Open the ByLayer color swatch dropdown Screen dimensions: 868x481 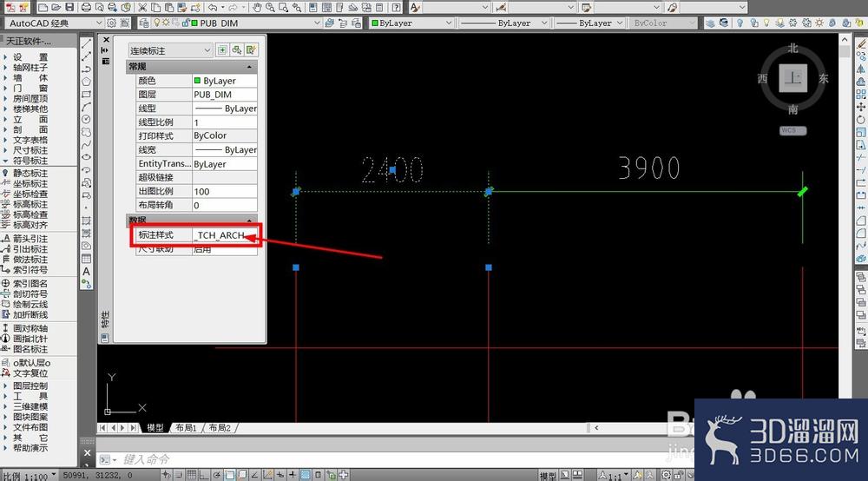[224, 81]
